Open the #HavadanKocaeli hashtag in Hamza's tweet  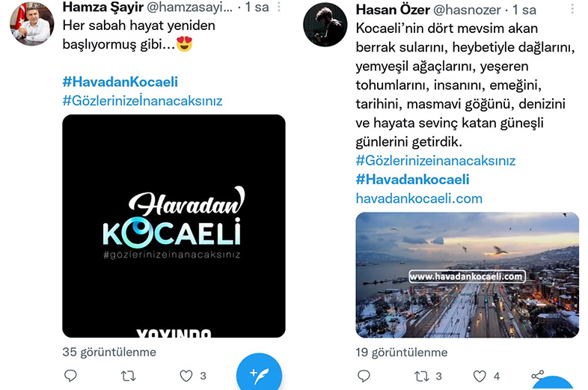(x=120, y=82)
